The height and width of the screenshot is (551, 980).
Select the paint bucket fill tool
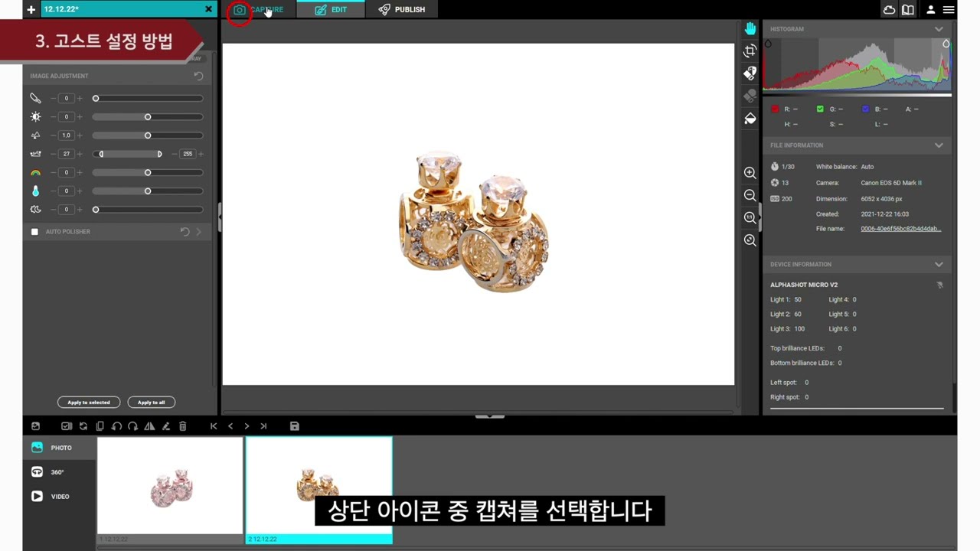[x=750, y=118]
